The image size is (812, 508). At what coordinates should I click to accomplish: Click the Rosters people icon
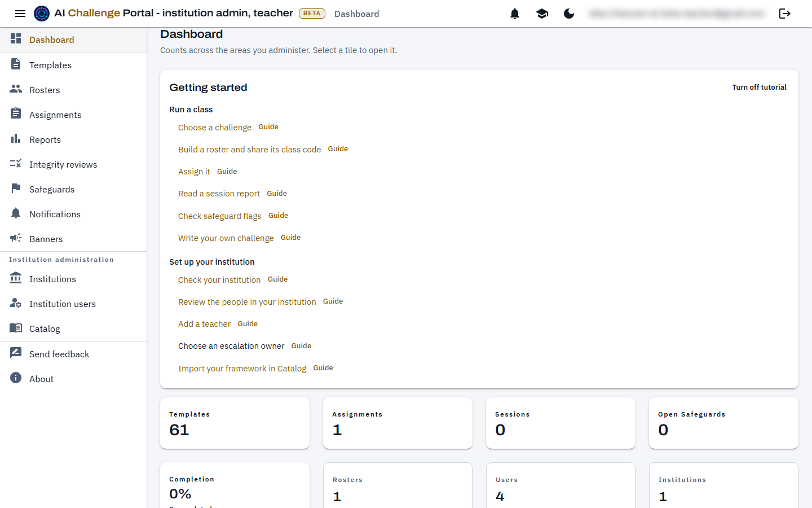click(16, 89)
